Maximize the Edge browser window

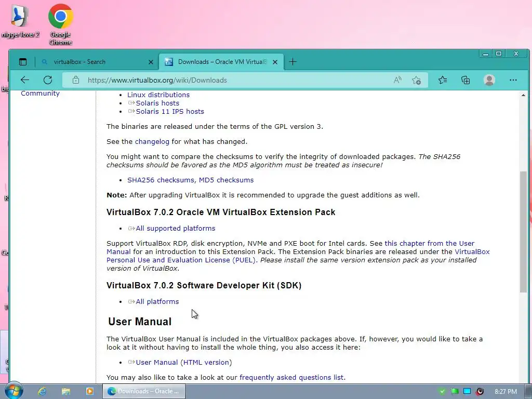[x=499, y=54]
